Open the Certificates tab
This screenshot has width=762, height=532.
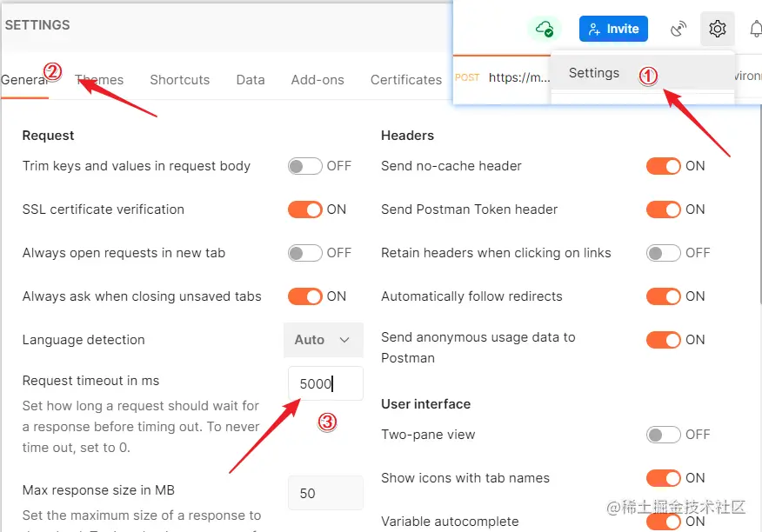click(x=406, y=79)
